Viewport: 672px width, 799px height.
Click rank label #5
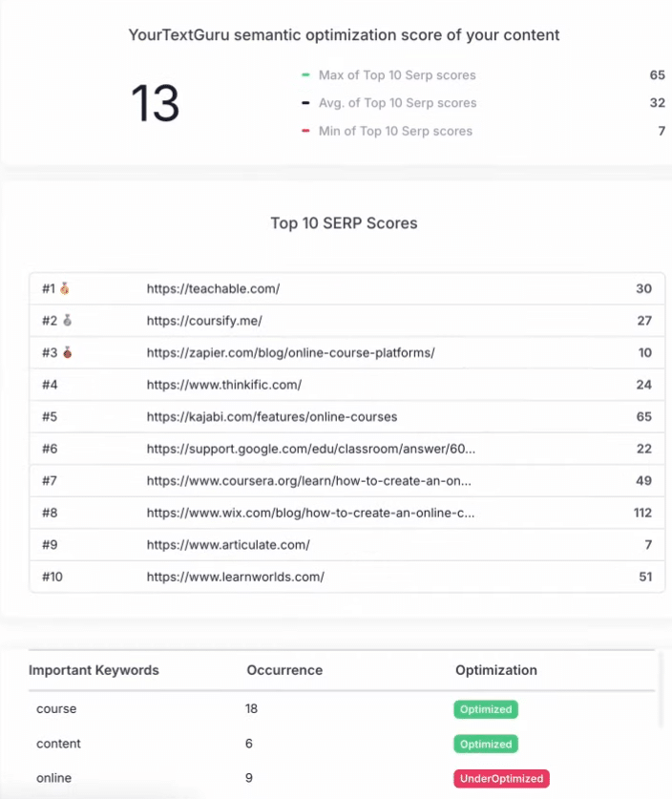(x=50, y=417)
